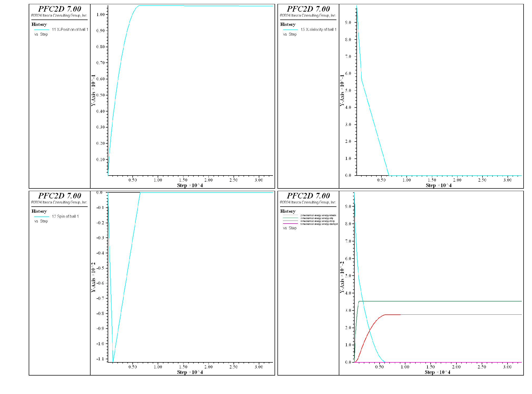Select '4 mechanical energy energy-rrslip' legend label
The height and width of the screenshot is (394, 532).
point(317,221)
